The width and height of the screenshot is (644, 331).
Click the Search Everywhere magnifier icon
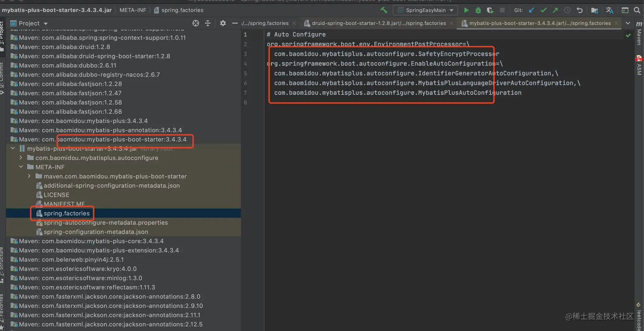pyautogui.click(x=638, y=10)
